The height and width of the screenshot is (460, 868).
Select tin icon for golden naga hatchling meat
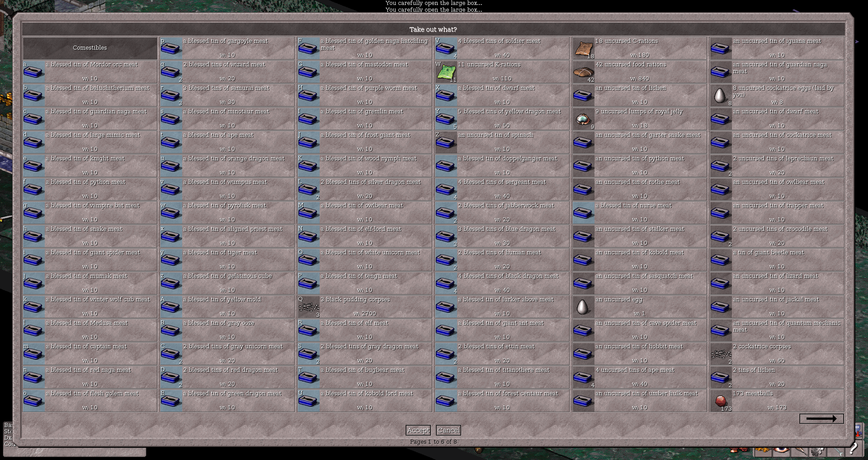[309, 48]
